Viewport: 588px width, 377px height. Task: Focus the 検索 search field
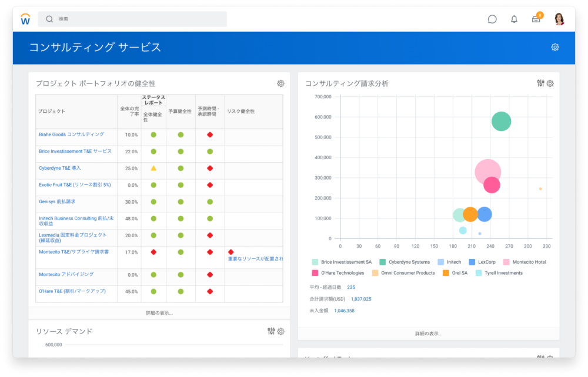coord(132,19)
